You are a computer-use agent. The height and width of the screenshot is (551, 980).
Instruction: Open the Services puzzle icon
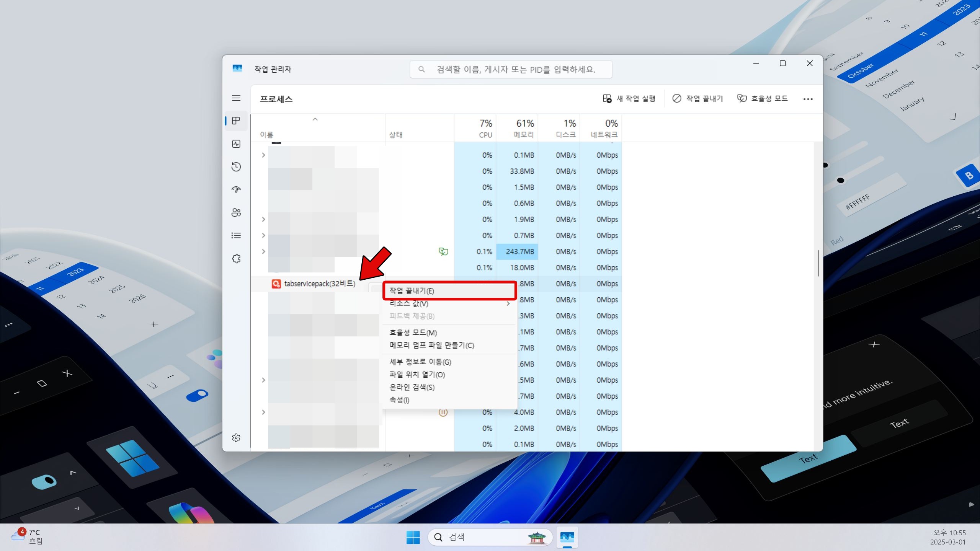click(x=236, y=259)
